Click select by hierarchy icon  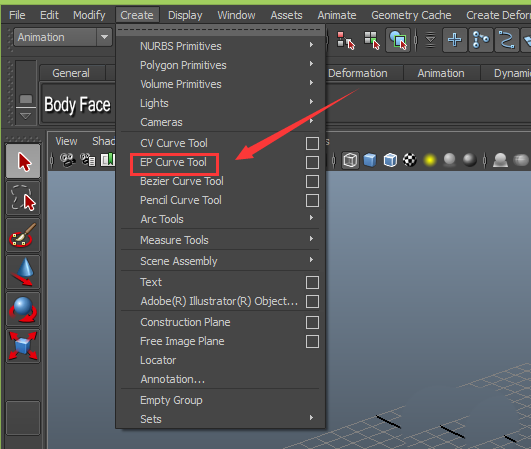[x=345, y=40]
